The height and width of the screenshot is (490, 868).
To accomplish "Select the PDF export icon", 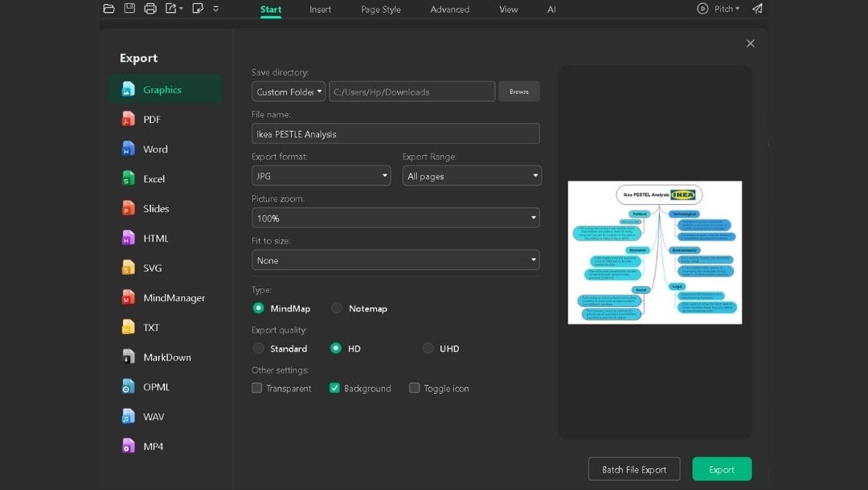I will coord(128,119).
